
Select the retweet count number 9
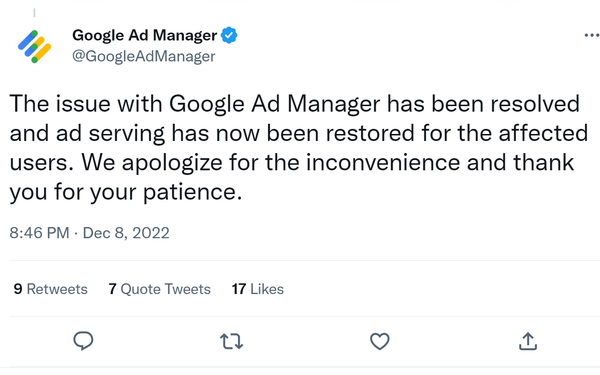pyautogui.click(x=18, y=289)
